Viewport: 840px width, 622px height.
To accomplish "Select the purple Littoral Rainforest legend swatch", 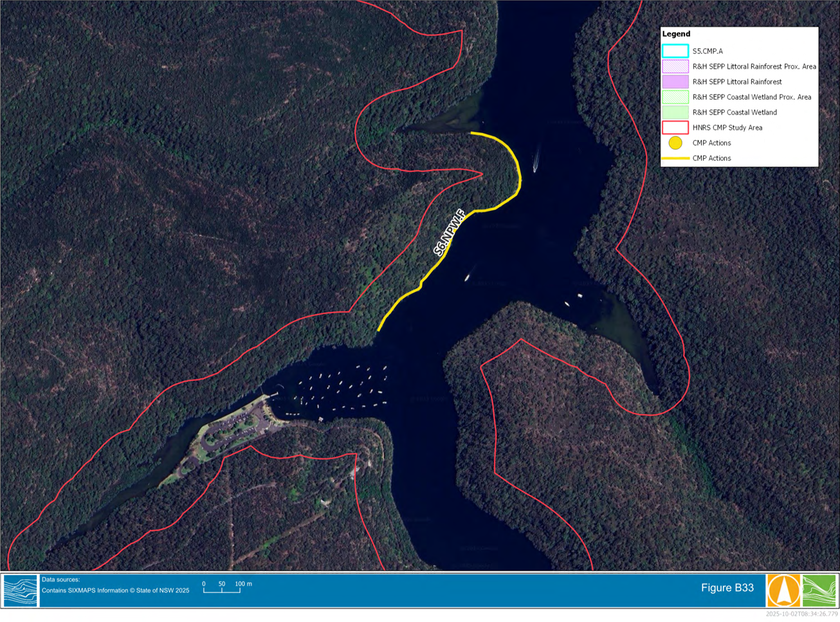I will pos(675,82).
